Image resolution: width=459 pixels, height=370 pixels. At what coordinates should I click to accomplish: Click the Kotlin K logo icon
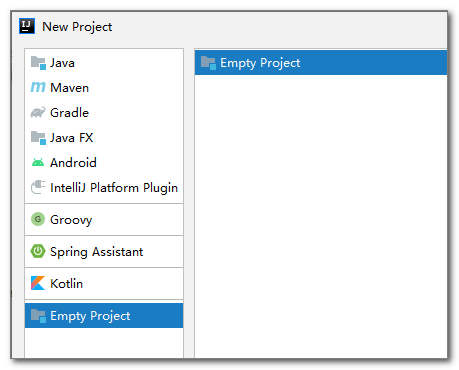(x=38, y=283)
